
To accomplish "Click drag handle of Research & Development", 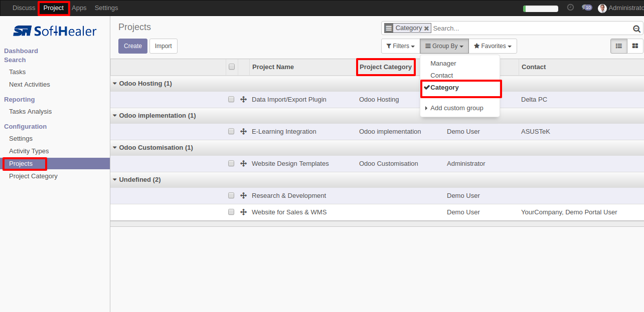I will click(x=243, y=196).
